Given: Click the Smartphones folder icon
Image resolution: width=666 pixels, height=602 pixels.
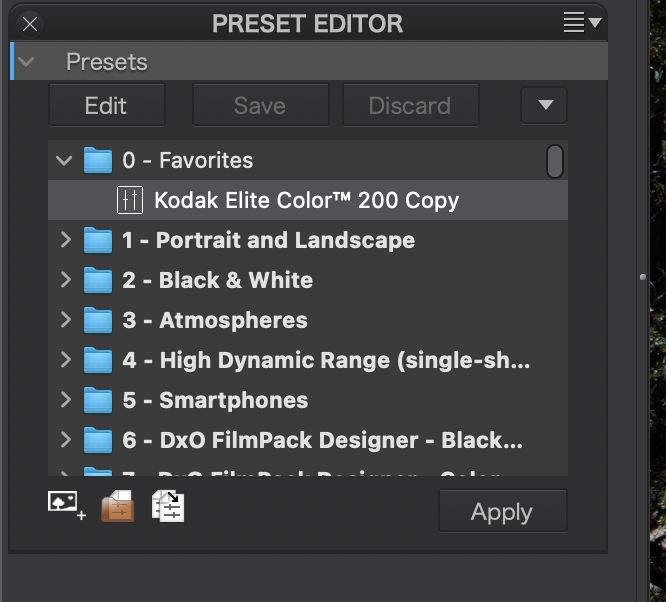Looking at the screenshot, I should coord(98,400).
